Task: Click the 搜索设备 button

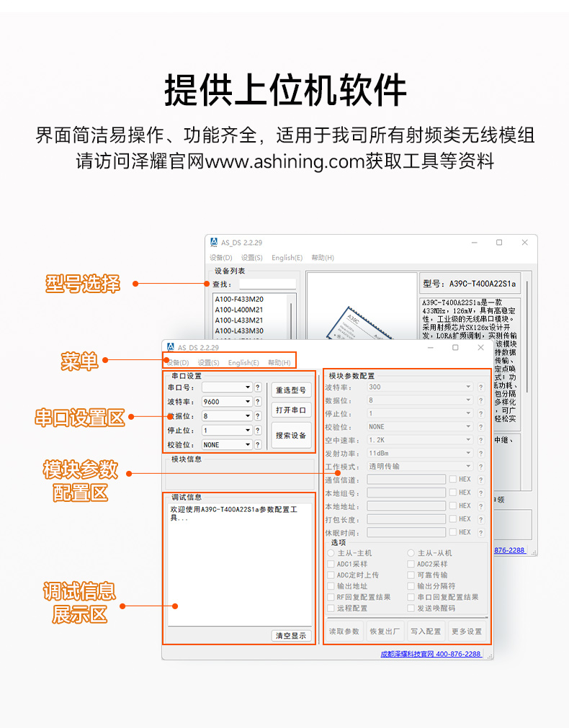Action: [291, 436]
